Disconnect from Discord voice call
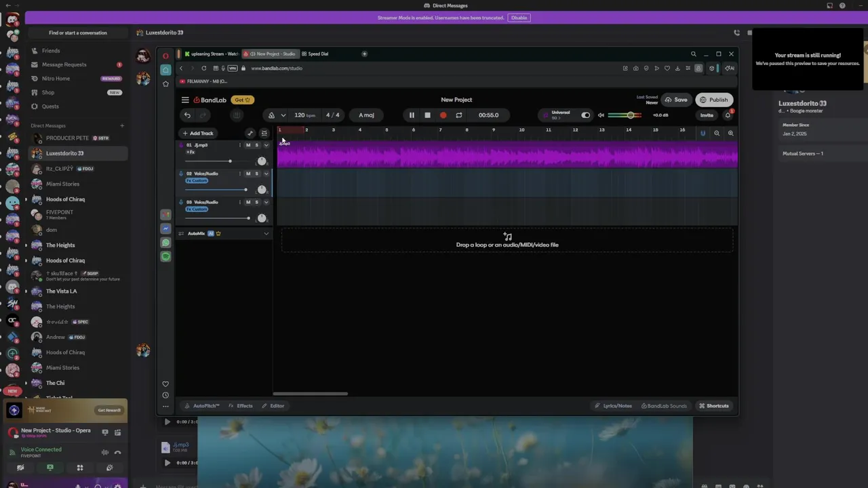Viewport: 868px width, 488px height. [117, 452]
